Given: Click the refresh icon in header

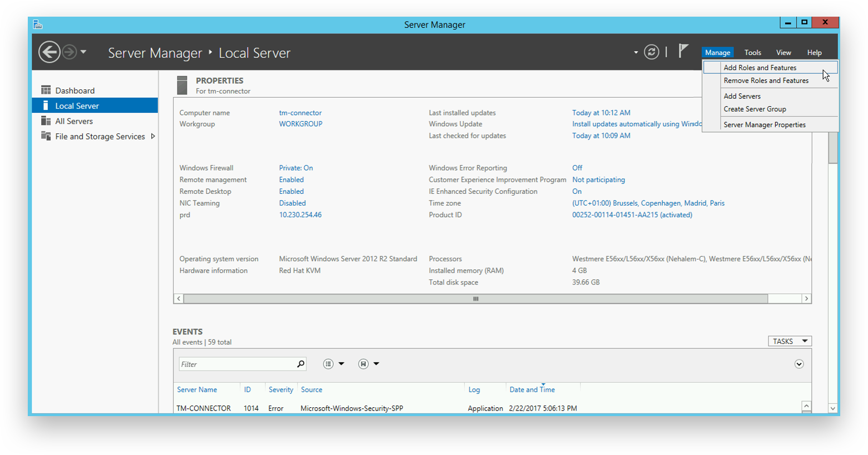Looking at the screenshot, I should 651,52.
